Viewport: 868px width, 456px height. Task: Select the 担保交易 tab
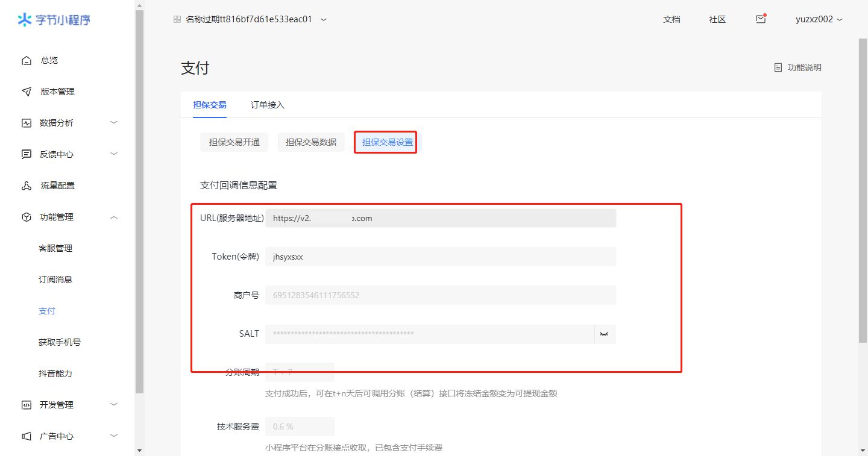click(x=210, y=105)
